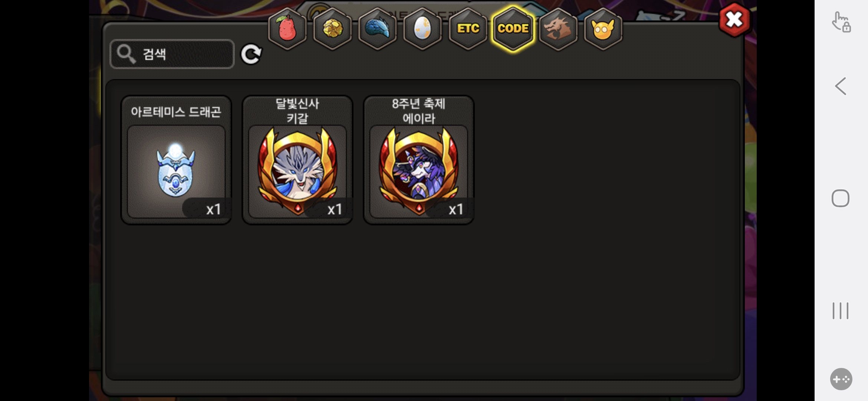Image resolution: width=868 pixels, height=401 pixels.
Task: Select the 8주년 축제 에이라 medal item
Action: pyautogui.click(x=419, y=160)
